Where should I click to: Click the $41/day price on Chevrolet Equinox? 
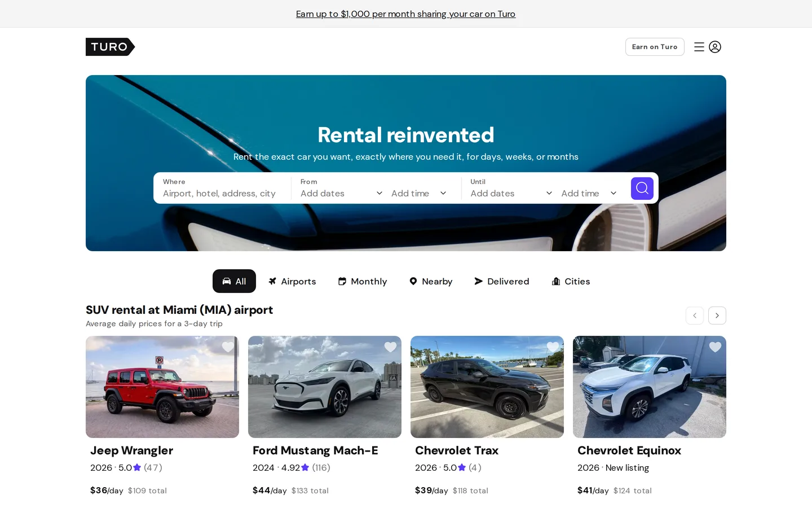pyautogui.click(x=593, y=491)
